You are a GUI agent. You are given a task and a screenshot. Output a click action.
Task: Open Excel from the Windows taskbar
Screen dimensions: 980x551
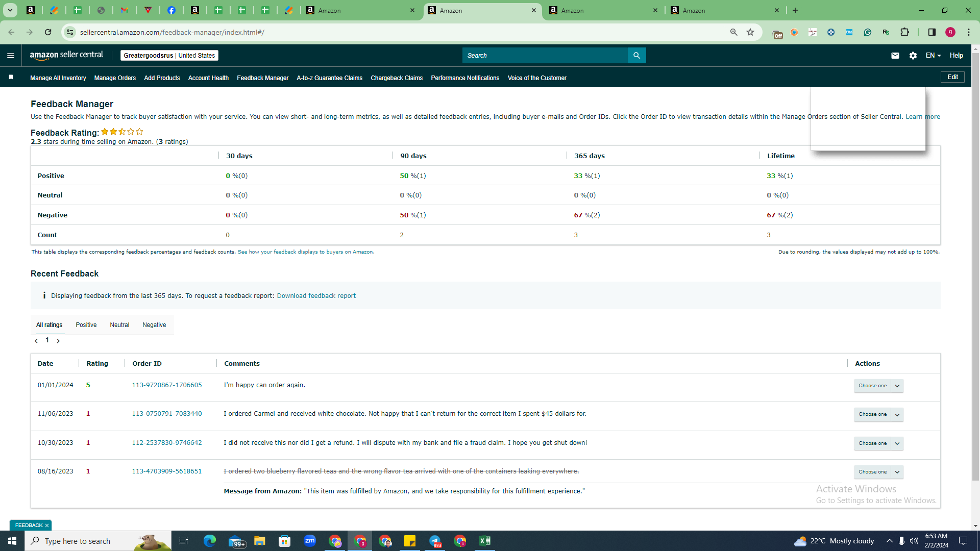[485, 541]
